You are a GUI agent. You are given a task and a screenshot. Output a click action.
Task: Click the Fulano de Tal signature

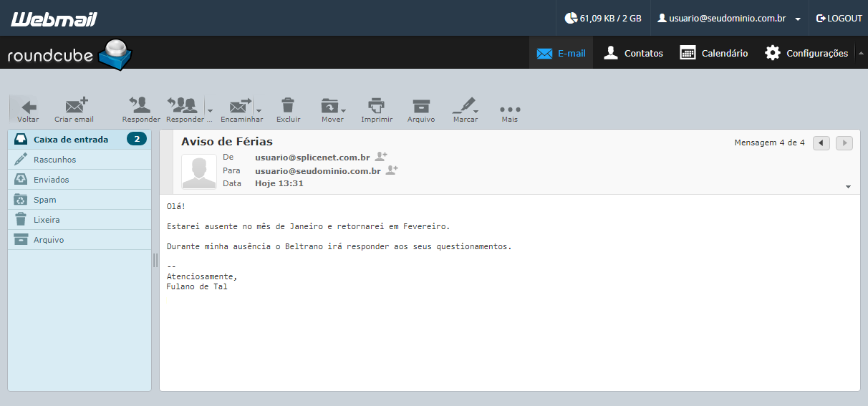pos(197,286)
